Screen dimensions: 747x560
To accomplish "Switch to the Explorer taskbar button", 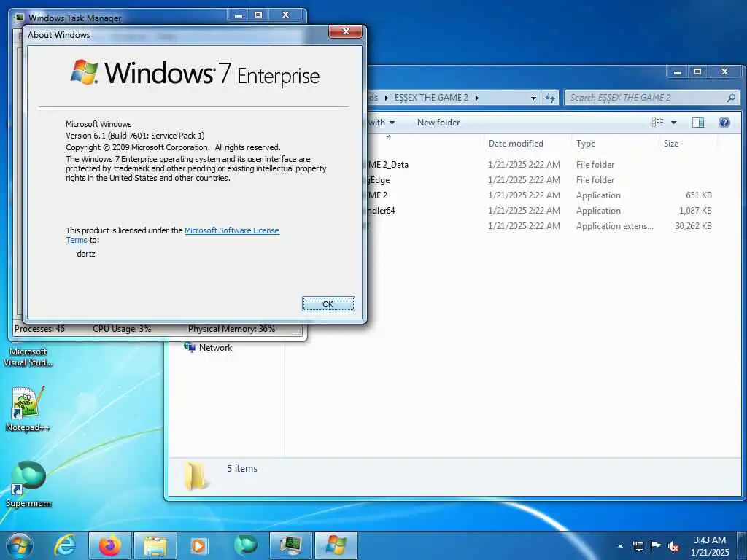I will [x=155, y=545].
